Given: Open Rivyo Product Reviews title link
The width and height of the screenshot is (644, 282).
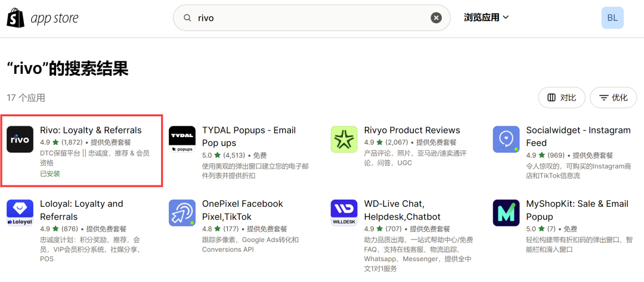Looking at the screenshot, I should (412, 130).
